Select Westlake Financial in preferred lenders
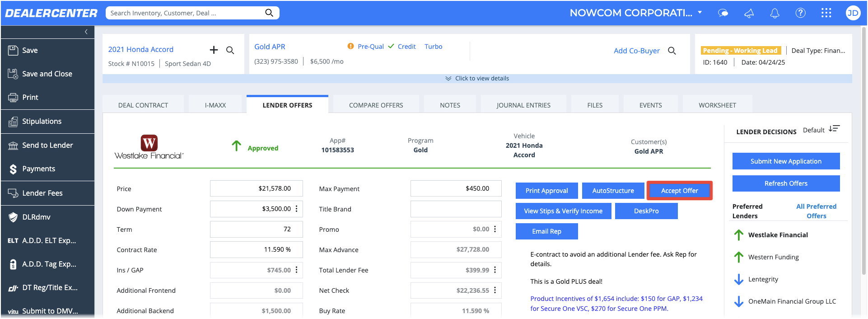Viewport: 868px width, 319px height. coord(778,235)
